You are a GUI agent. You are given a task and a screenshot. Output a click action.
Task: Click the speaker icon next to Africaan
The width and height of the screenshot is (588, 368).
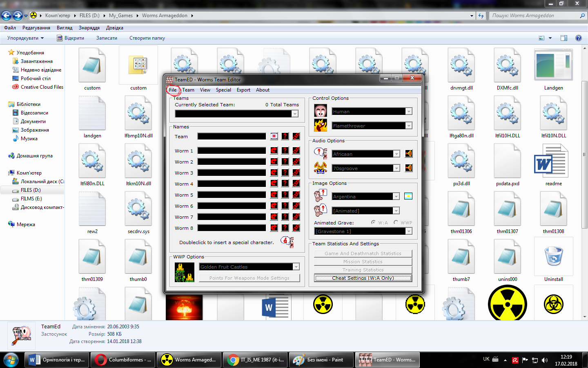(x=408, y=154)
